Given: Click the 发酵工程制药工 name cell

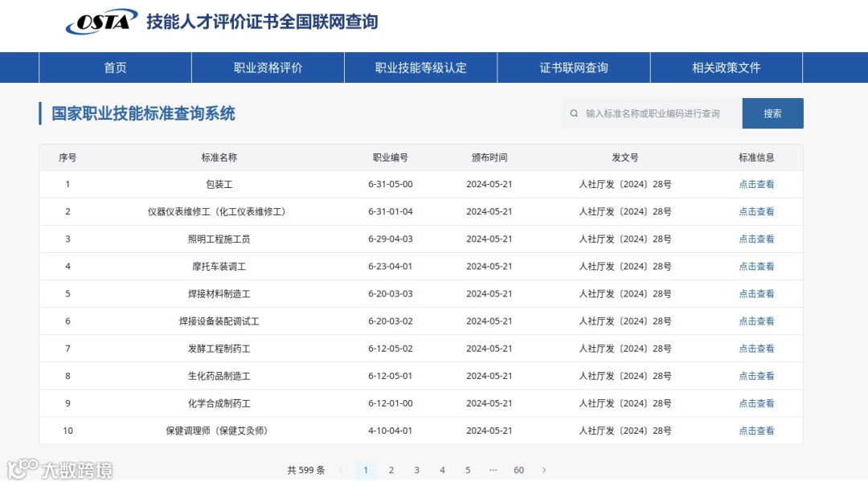Looking at the screenshot, I should click(219, 349).
